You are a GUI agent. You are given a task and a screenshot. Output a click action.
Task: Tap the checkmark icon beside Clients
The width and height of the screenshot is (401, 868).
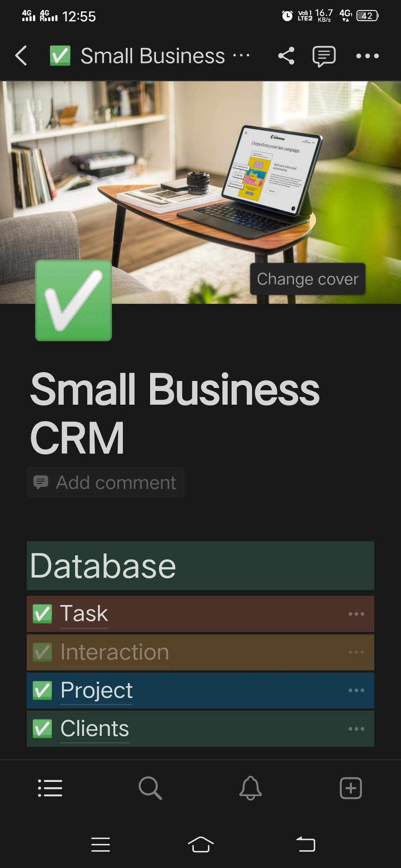tap(42, 729)
